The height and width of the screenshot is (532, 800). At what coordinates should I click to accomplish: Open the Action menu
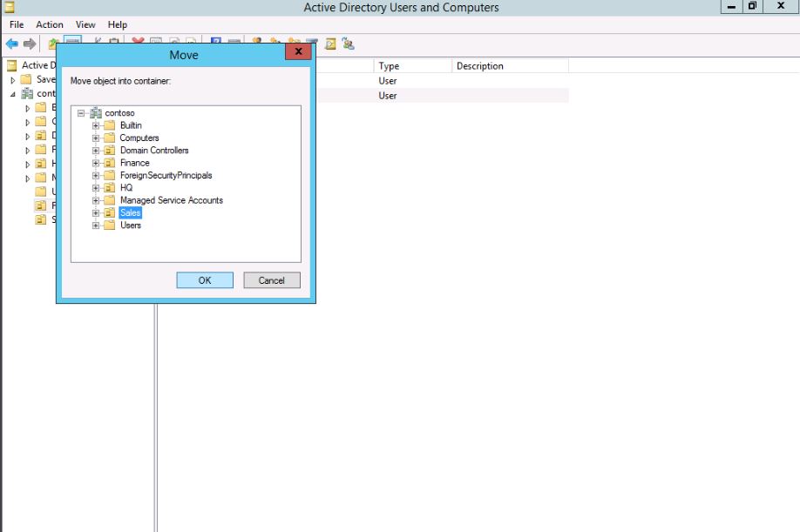(x=50, y=24)
